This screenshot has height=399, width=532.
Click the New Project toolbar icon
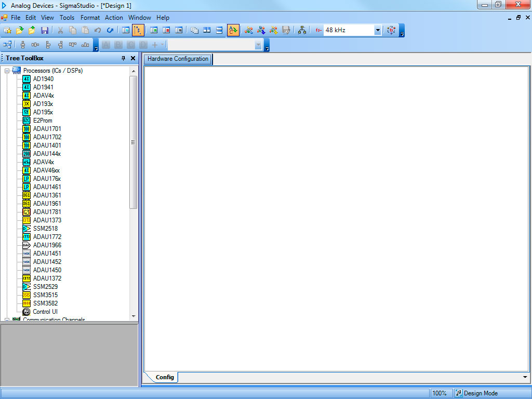click(7, 30)
